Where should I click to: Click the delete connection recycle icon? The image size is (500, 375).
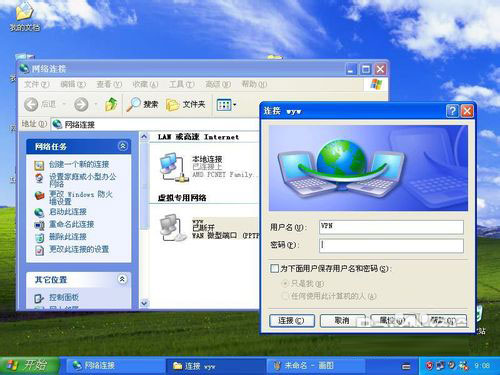39,238
